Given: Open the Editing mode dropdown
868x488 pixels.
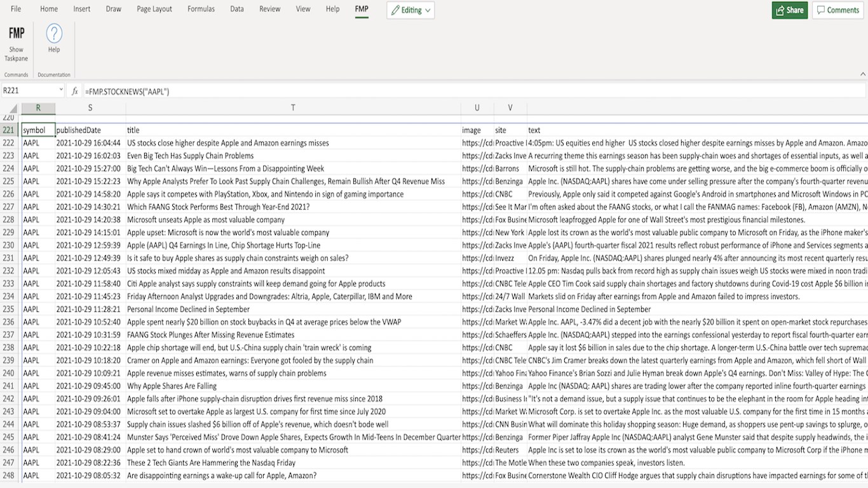Looking at the screenshot, I should (410, 10).
